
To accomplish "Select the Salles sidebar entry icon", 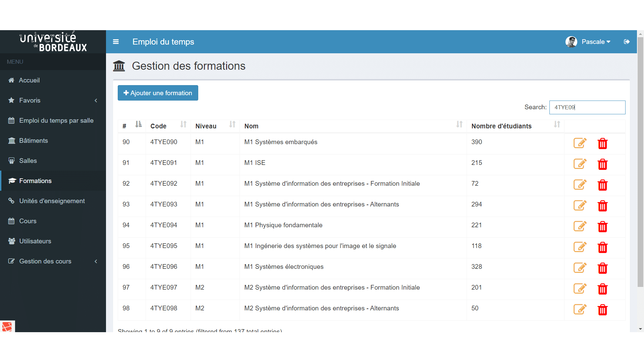I will click(x=12, y=161).
